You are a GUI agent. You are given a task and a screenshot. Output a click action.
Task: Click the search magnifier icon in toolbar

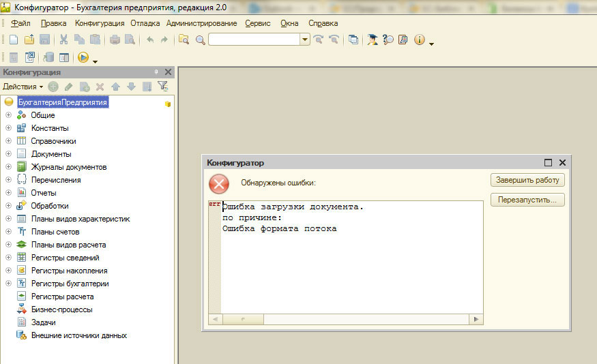(200, 40)
